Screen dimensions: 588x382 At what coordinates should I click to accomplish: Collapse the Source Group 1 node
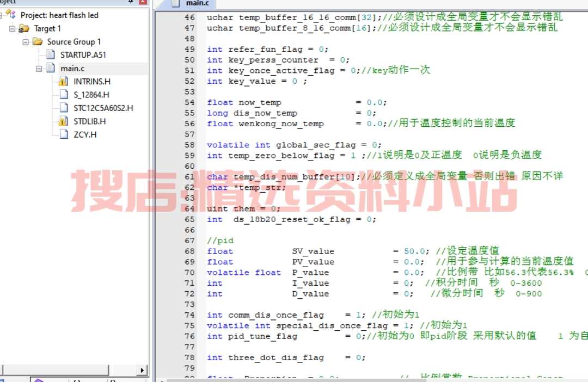[26, 41]
